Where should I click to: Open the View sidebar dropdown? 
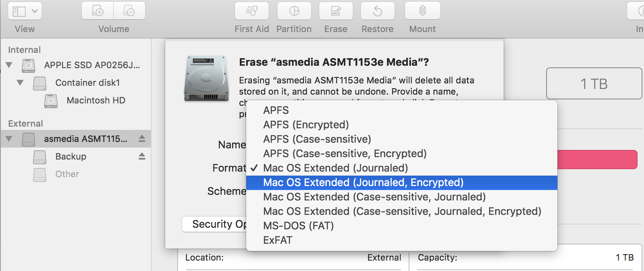[25, 11]
